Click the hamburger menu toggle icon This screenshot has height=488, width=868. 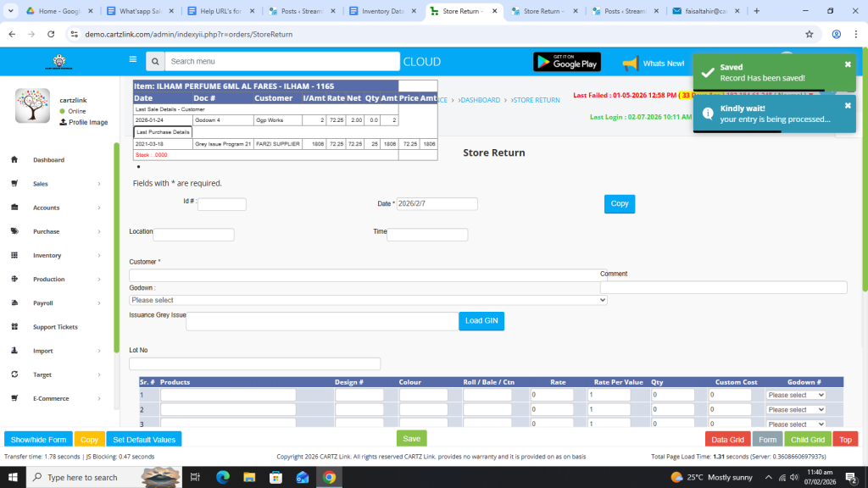click(132, 60)
